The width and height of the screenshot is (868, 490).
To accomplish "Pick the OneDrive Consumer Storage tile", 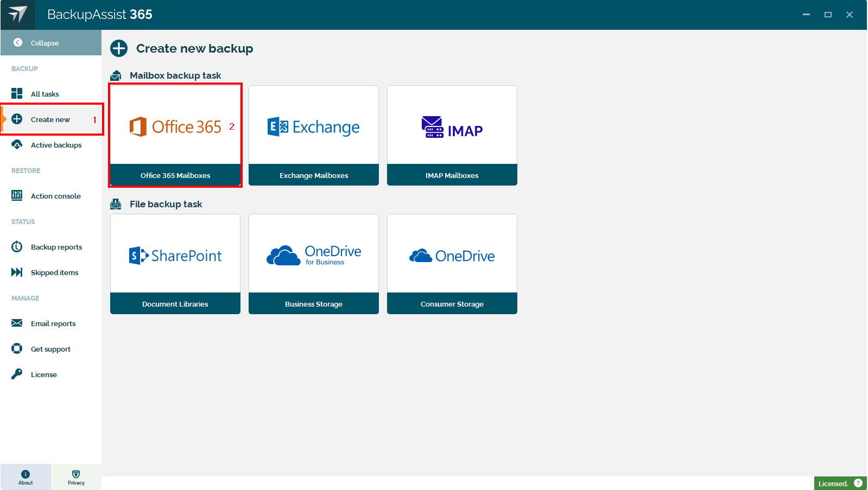I will 452,264.
